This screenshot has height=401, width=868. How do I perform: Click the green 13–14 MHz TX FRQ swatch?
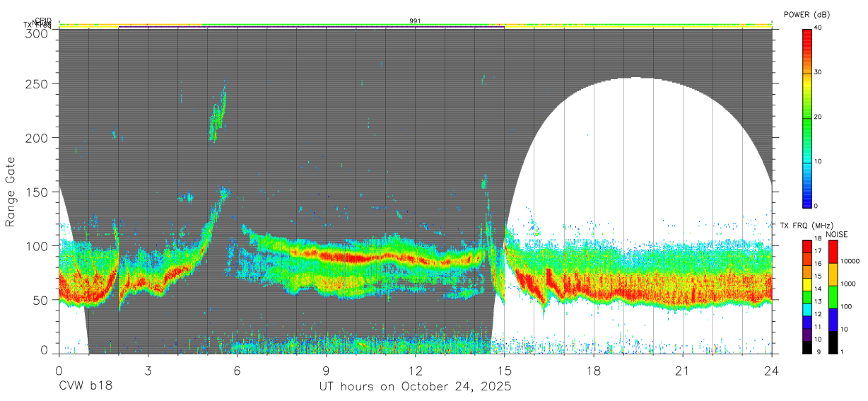[807, 296]
